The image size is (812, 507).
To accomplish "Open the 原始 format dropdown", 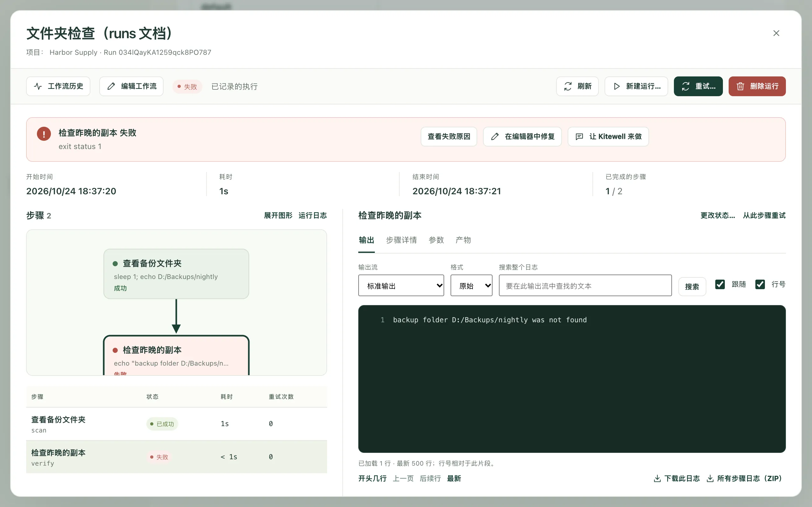I will click(471, 285).
